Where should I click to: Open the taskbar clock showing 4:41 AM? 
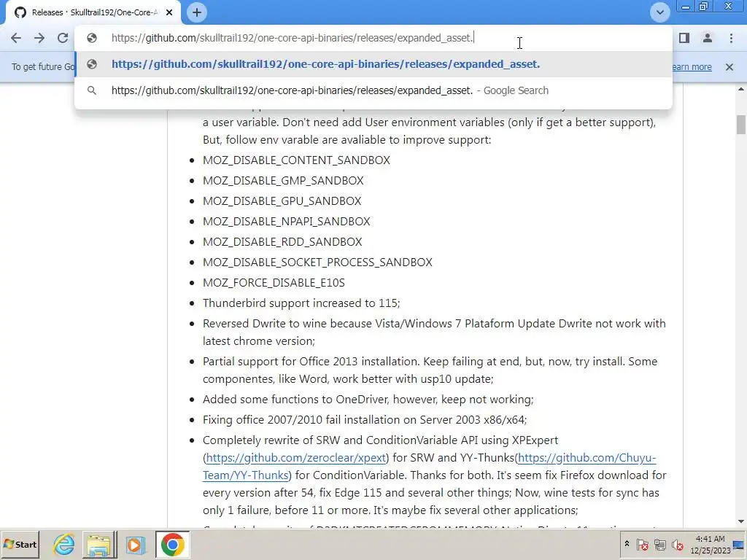tap(711, 545)
